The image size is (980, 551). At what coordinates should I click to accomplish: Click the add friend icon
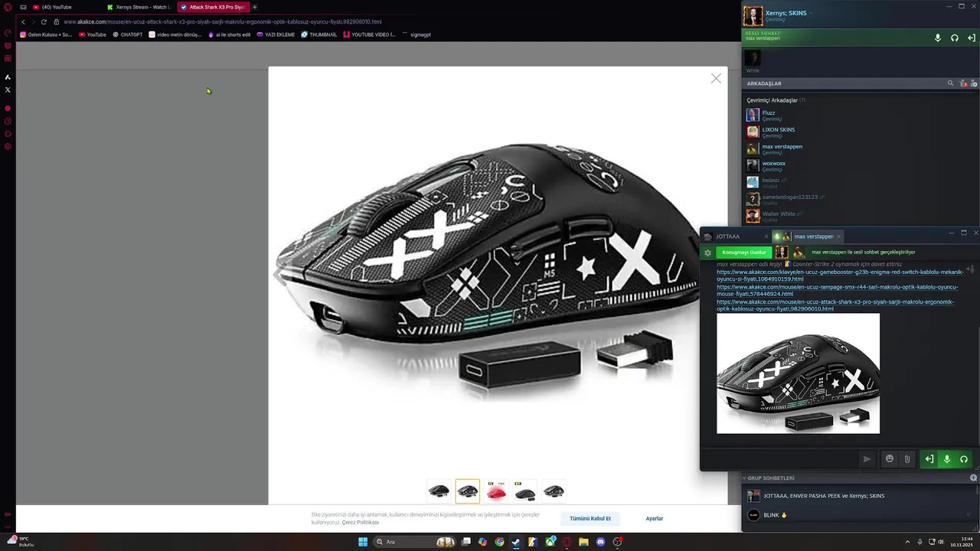click(x=975, y=83)
